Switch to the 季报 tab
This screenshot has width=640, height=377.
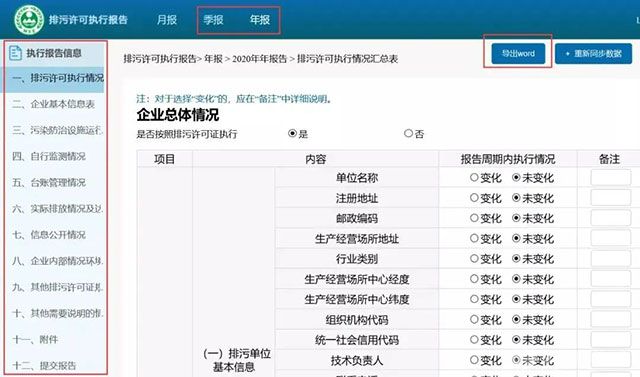213,20
